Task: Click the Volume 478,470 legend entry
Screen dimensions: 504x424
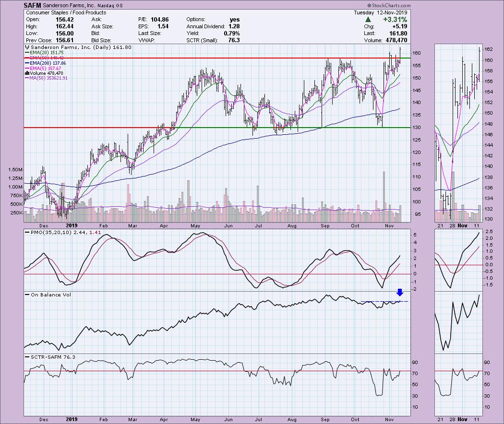Action: 44,73
